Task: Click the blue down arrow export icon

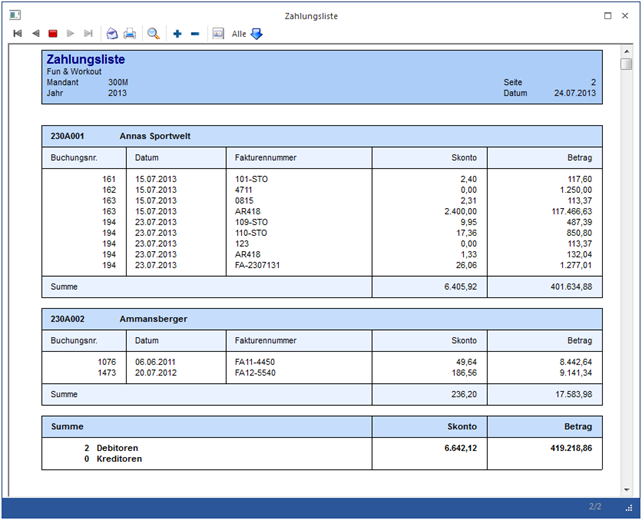Action: 256,34
